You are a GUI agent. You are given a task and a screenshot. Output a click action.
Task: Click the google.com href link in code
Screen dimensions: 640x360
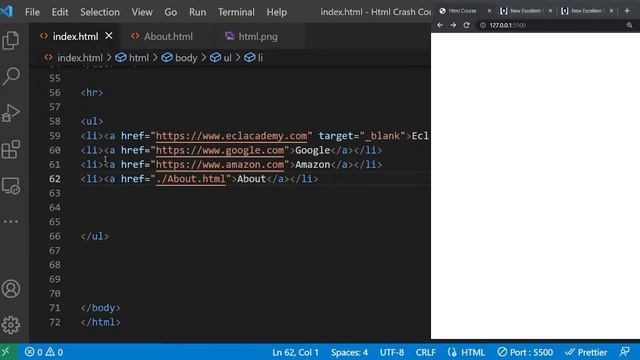(220, 150)
